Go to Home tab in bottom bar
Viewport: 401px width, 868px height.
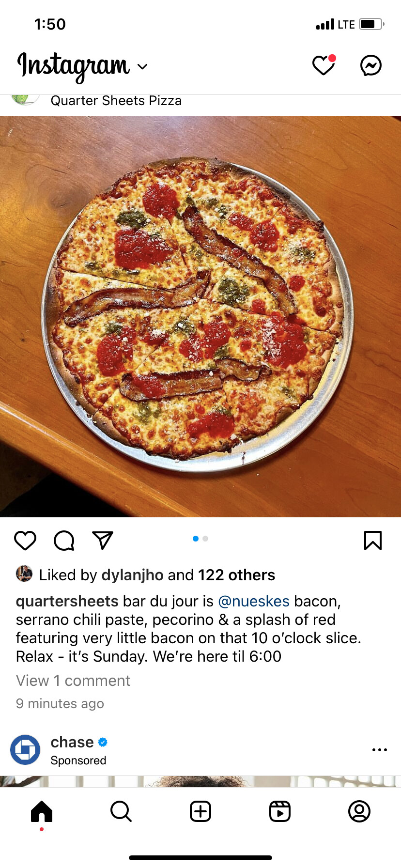pos(42,811)
